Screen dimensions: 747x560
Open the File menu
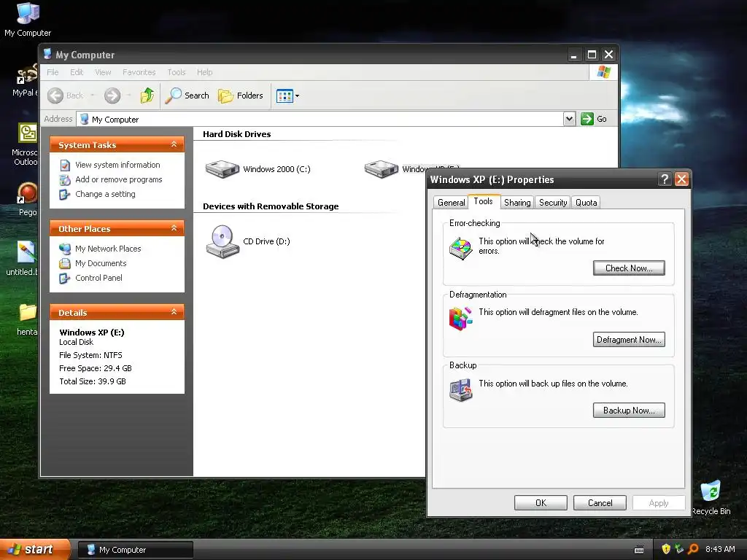[53, 72]
